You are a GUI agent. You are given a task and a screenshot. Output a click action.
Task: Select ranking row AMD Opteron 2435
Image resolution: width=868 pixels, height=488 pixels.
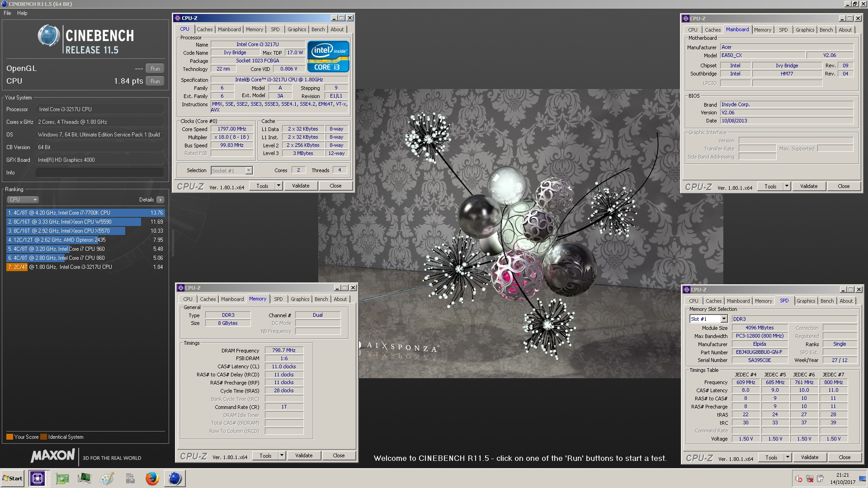[x=85, y=240]
